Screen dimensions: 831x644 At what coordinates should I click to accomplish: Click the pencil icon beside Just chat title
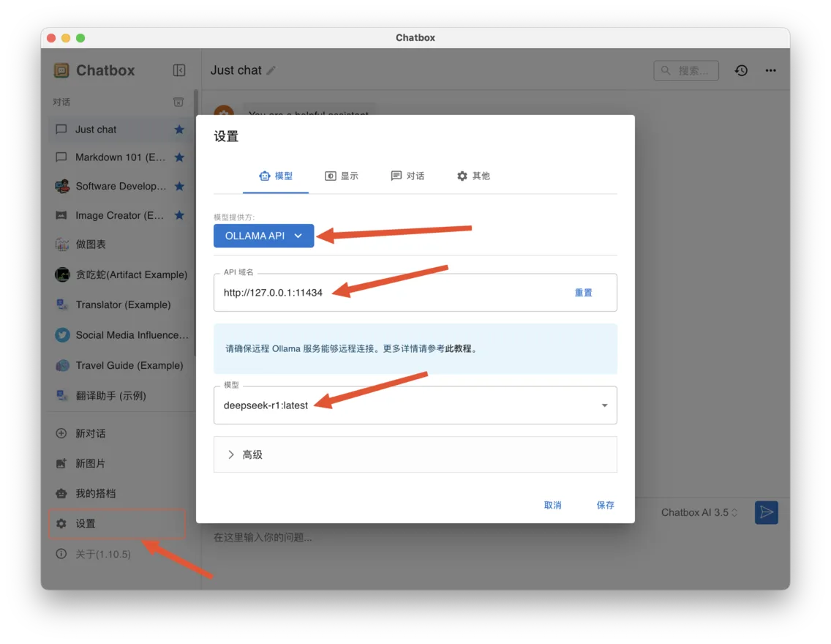pyautogui.click(x=271, y=70)
